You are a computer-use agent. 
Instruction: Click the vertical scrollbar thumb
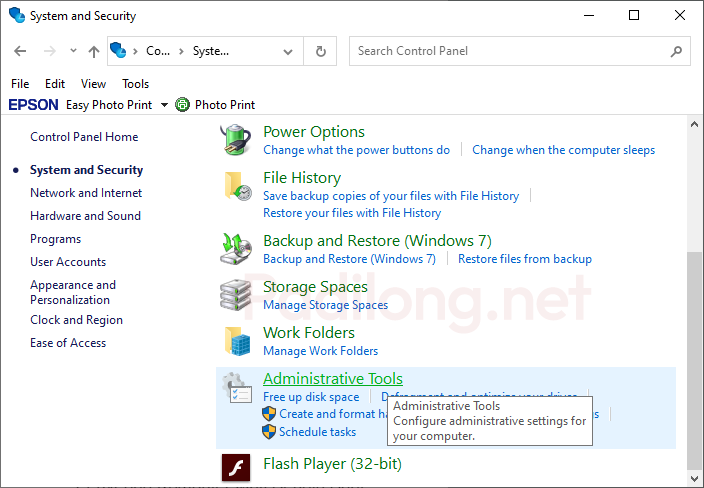click(695, 361)
